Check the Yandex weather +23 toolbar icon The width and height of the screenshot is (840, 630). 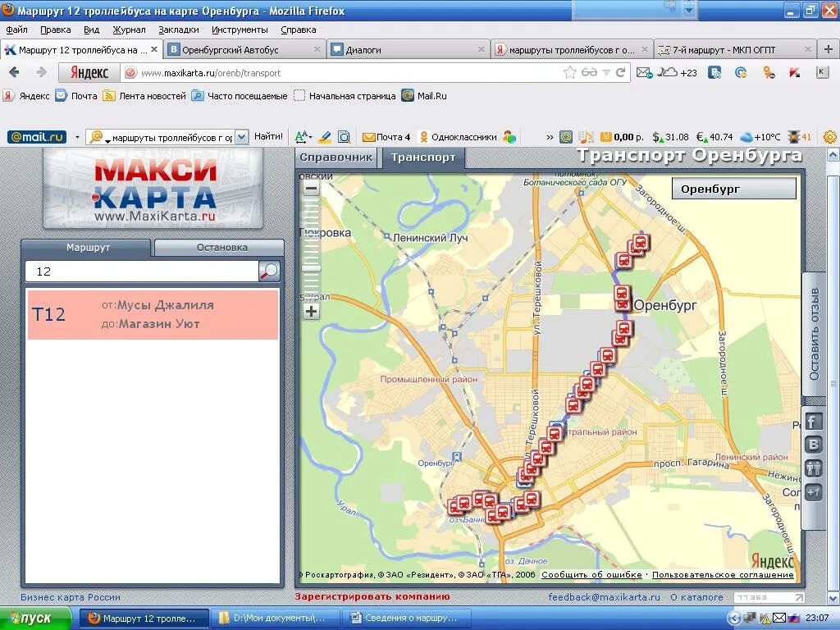pos(677,72)
